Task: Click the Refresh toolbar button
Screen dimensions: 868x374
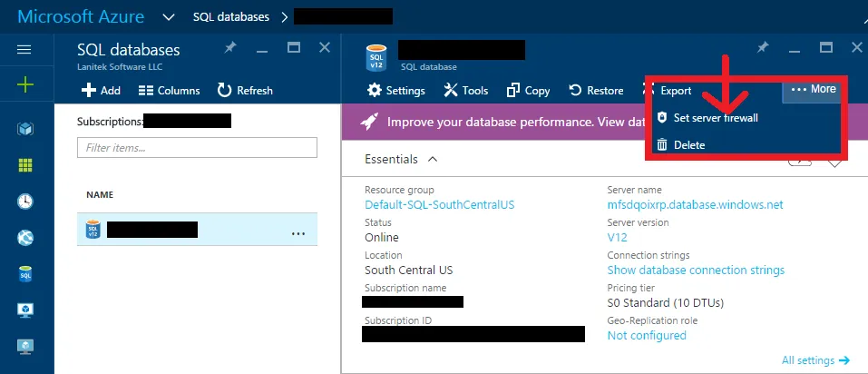Action: click(x=245, y=90)
